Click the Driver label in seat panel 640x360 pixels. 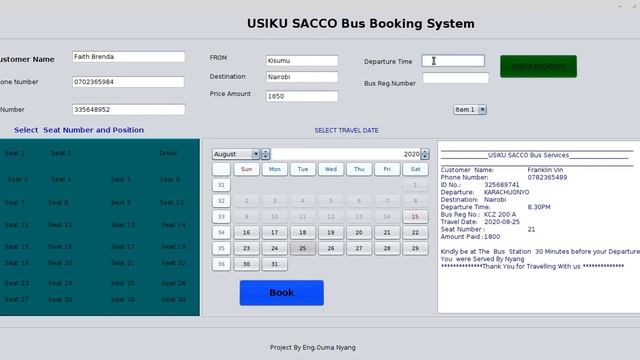coord(168,153)
